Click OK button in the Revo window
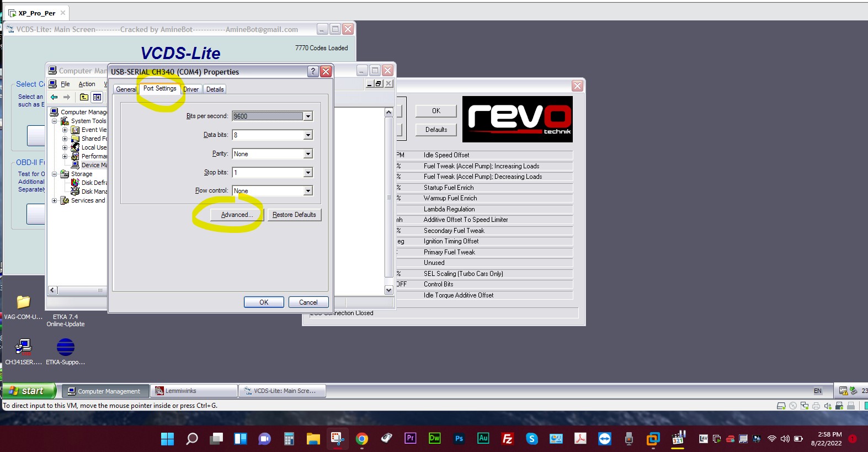Image resolution: width=868 pixels, height=452 pixels. click(436, 111)
